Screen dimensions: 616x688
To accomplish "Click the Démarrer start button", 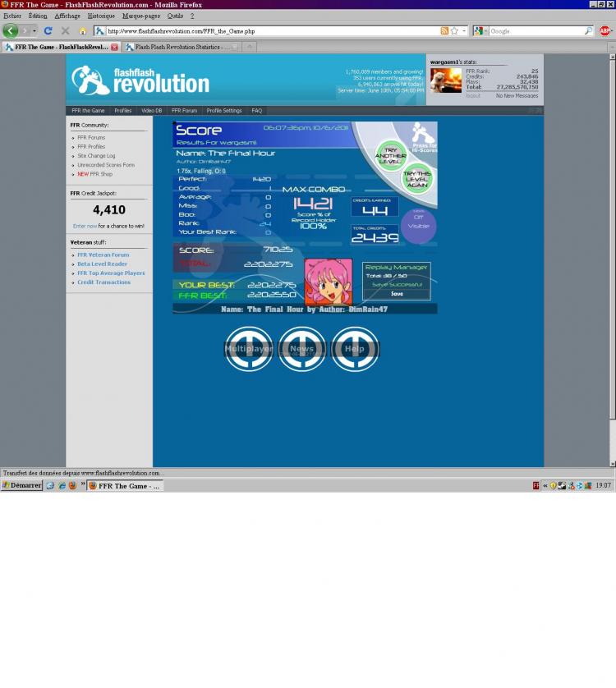I will [21, 485].
